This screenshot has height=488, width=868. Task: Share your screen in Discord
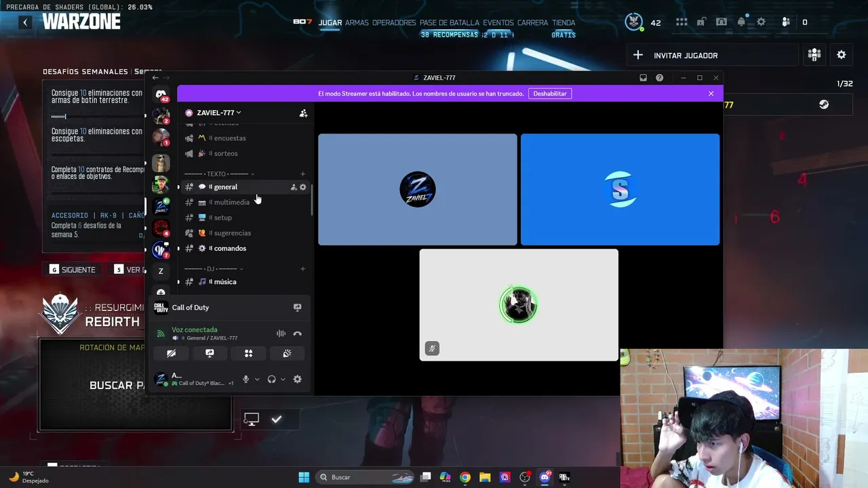click(x=210, y=353)
